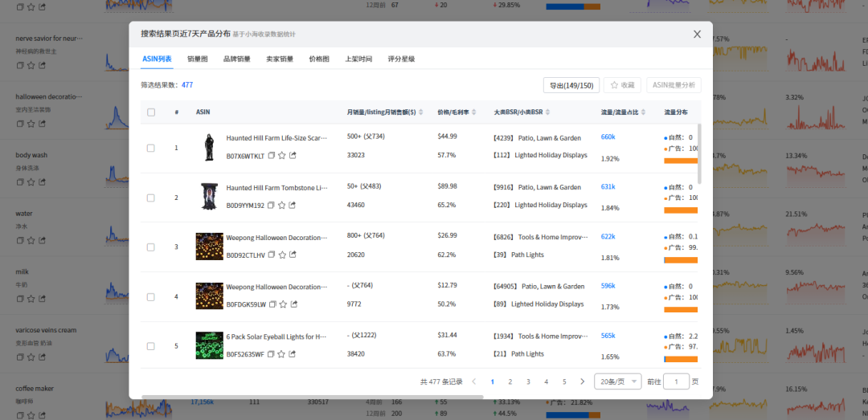This screenshot has width=868, height=420.
Task: Open external link icon for B0D9YYM192
Action: coord(293,205)
